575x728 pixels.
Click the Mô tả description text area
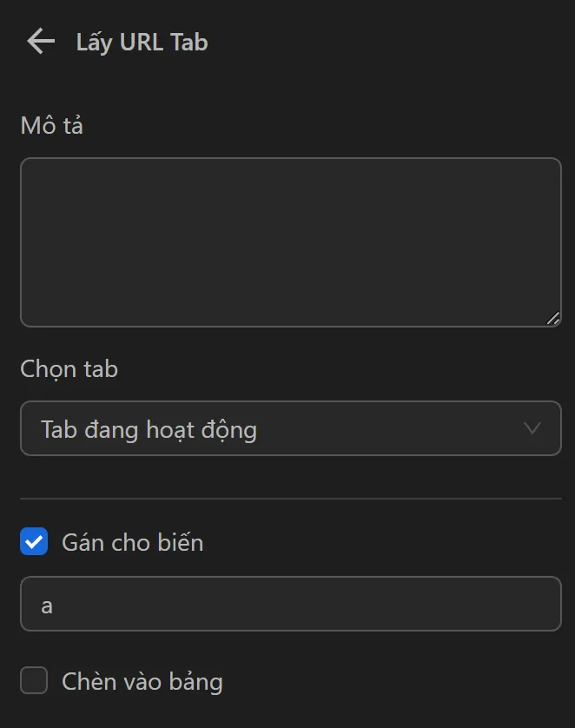[290, 242]
